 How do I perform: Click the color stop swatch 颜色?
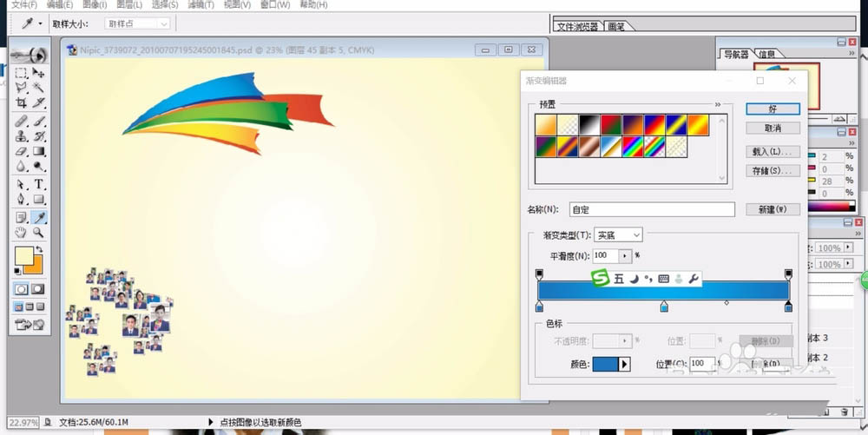pos(605,364)
